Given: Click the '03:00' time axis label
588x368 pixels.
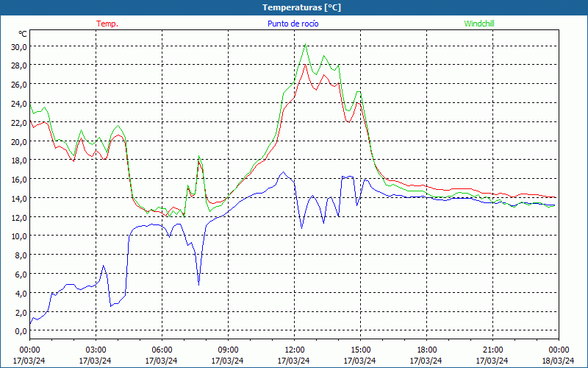Looking at the screenshot, I should point(96,350).
